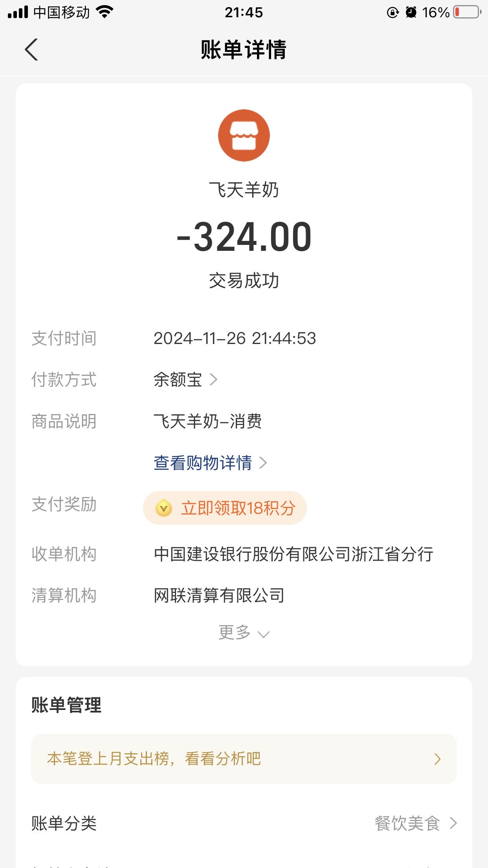Tap the 账单分类 row label
488x868 pixels.
64,823
